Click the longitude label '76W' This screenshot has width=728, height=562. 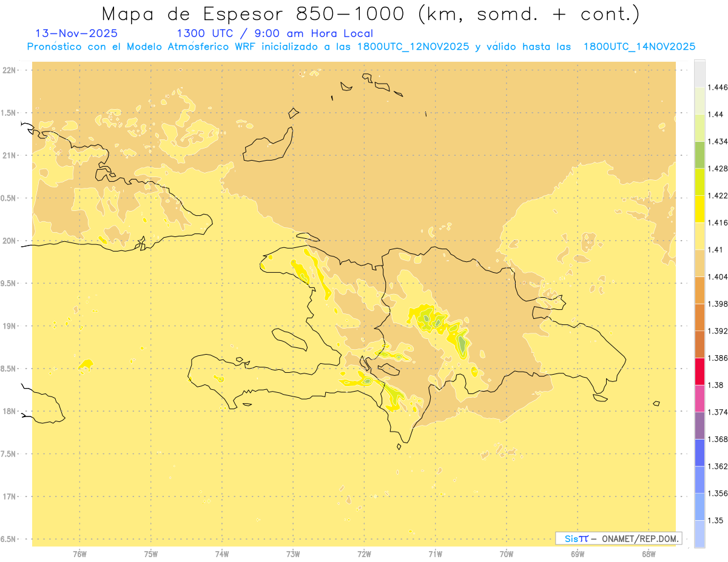[x=79, y=554]
